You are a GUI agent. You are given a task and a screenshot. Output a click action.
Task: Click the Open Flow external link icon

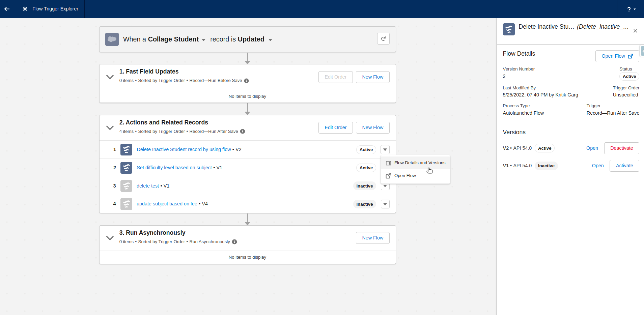coord(630,56)
